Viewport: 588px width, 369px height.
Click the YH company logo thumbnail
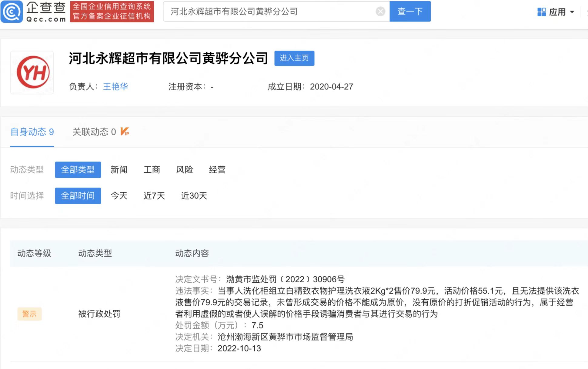[x=32, y=72]
